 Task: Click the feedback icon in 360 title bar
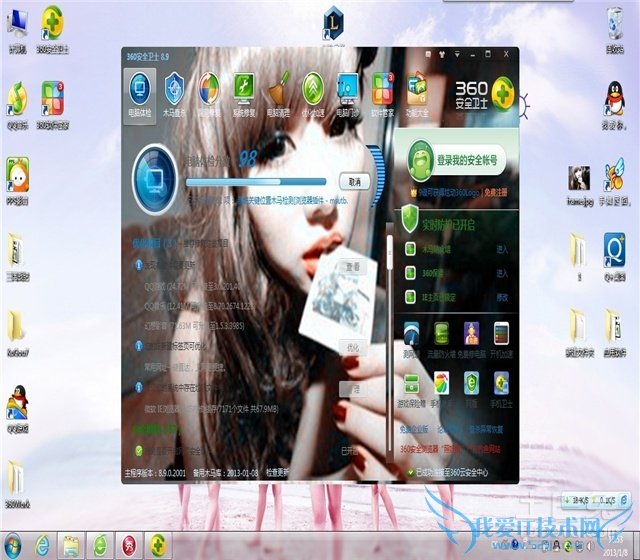(x=428, y=54)
